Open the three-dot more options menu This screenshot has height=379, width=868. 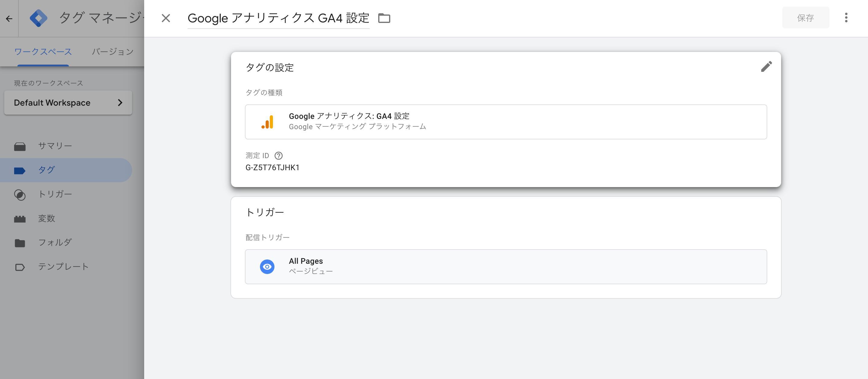(846, 18)
